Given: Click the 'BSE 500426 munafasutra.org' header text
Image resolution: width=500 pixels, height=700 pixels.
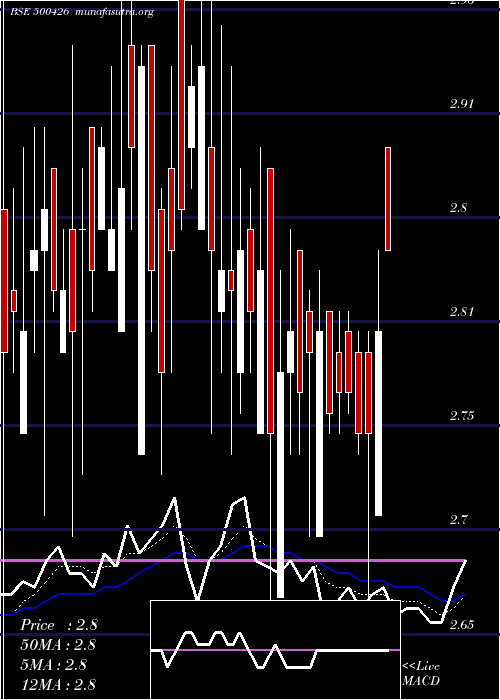Looking at the screenshot, I should 82,12.
